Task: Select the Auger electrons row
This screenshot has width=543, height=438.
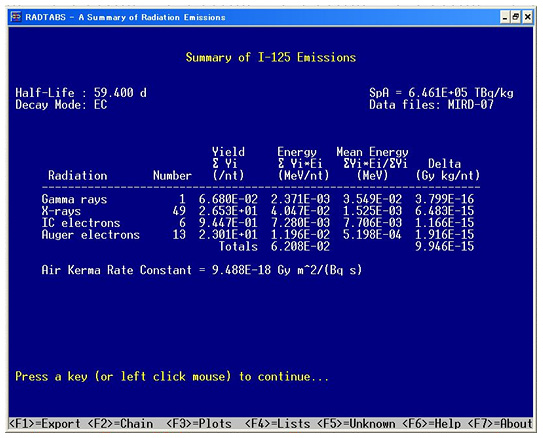Action: [x=258, y=235]
